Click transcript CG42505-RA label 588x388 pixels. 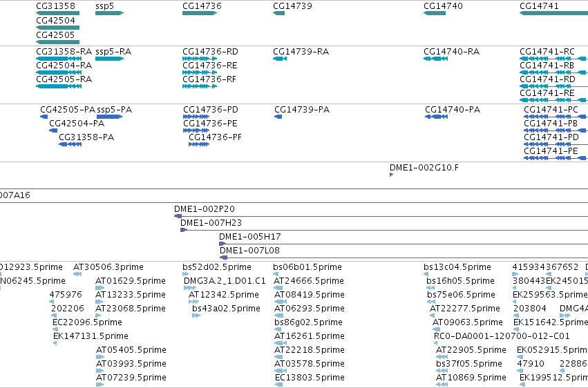tap(64, 79)
